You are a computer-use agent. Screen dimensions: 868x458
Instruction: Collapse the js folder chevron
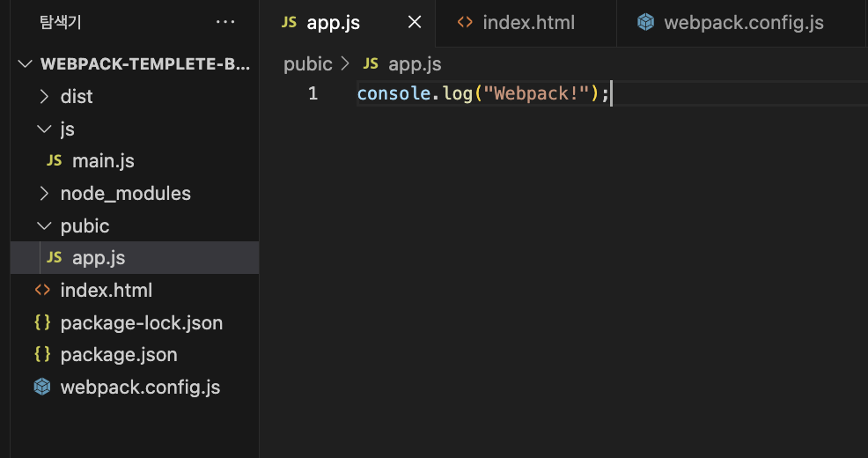coord(44,129)
